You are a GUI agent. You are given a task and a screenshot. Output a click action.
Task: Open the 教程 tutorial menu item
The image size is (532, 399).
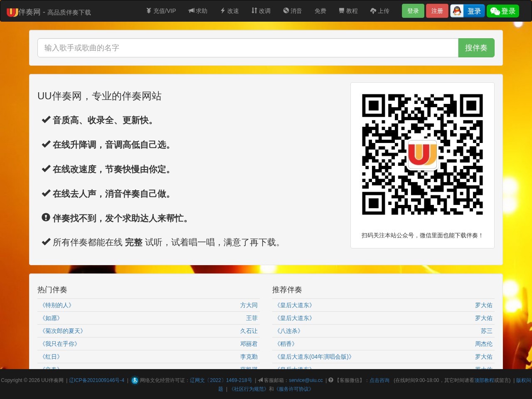click(x=348, y=11)
